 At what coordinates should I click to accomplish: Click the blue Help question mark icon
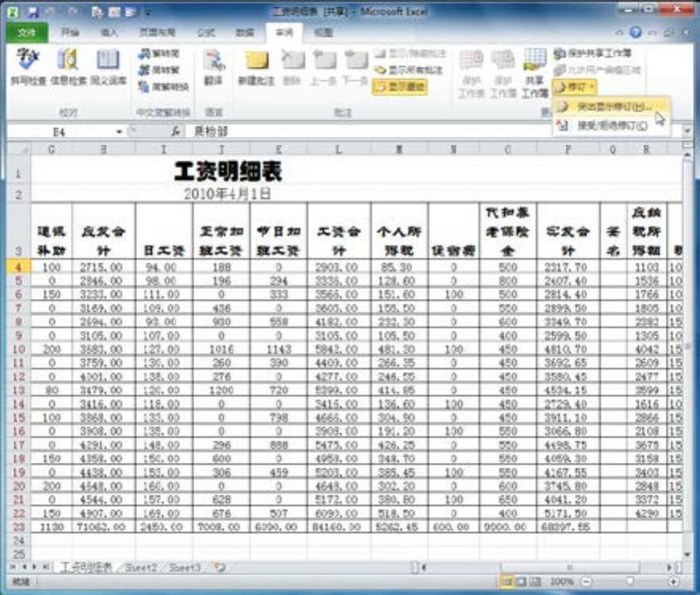coord(635,32)
